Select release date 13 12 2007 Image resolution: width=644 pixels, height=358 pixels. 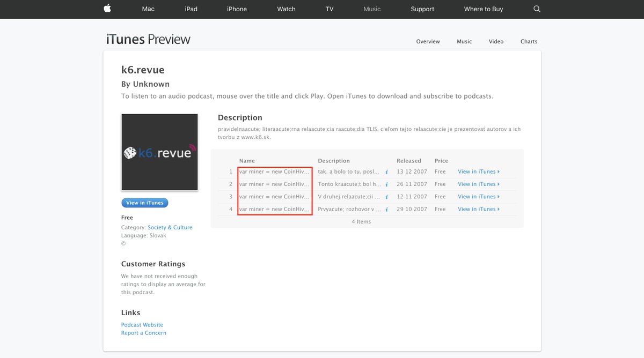tap(412, 171)
